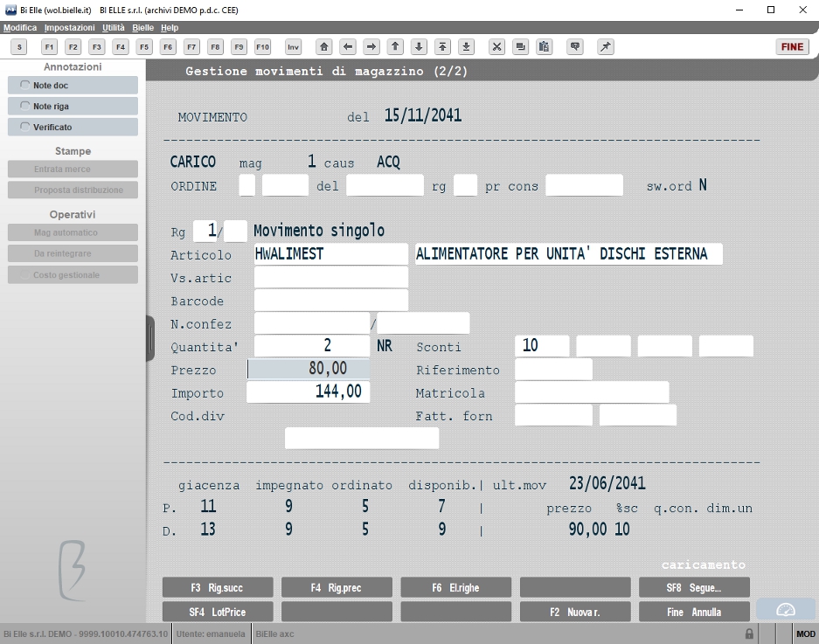The image size is (819, 644).
Task: Click the S toolbar button
Action: (19, 47)
